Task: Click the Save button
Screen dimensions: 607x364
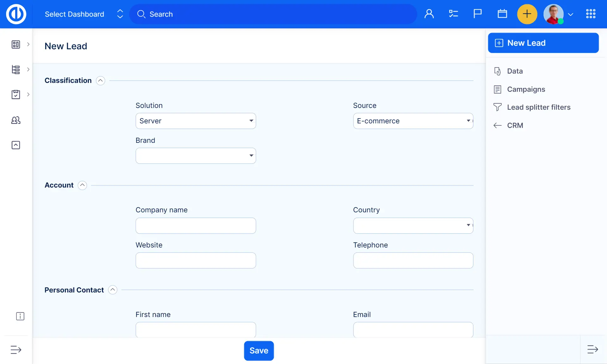Action: point(259,350)
